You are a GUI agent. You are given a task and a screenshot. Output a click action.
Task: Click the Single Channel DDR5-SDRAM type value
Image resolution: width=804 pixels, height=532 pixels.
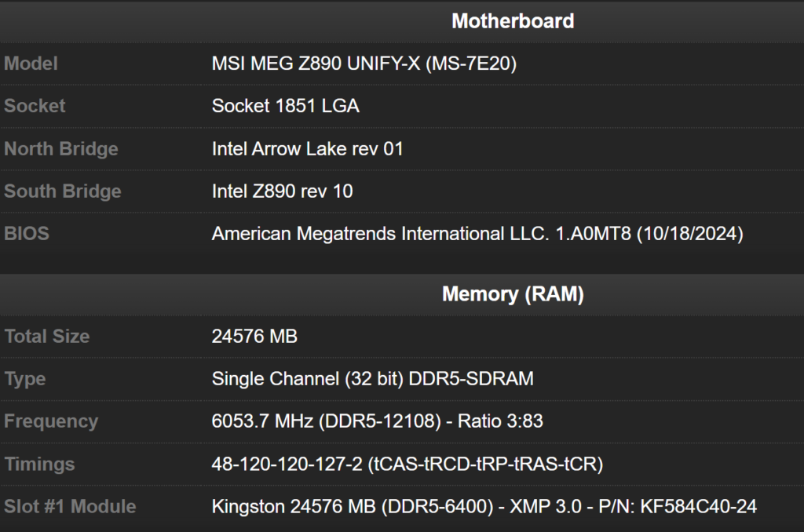pyautogui.click(x=372, y=379)
